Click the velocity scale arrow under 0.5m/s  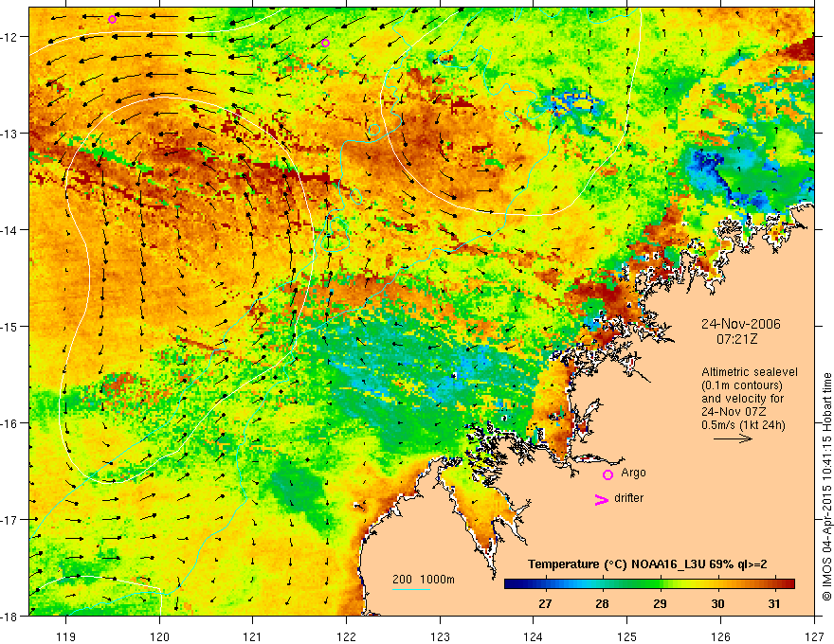[x=733, y=438]
